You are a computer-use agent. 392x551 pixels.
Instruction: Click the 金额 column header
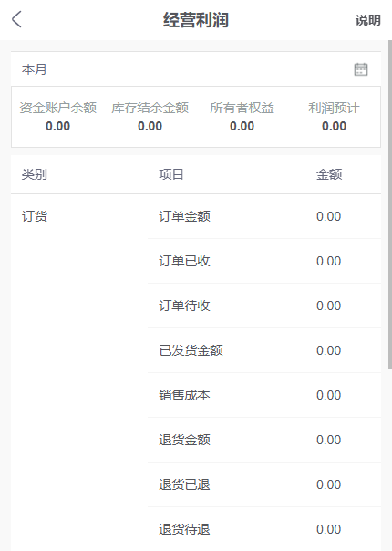click(x=329, y=174)
